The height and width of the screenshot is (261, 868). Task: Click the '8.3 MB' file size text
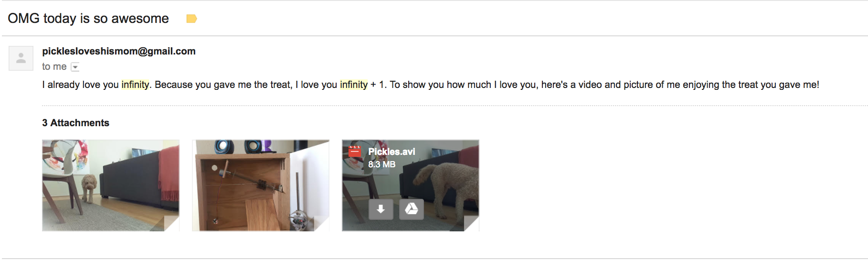tap(381, 164)
